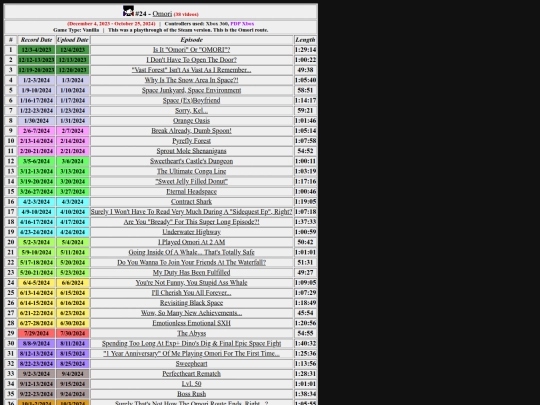Open '"1 Year Anniversary" Of Me Playing Omori' episode

click(x=191, y=354)
